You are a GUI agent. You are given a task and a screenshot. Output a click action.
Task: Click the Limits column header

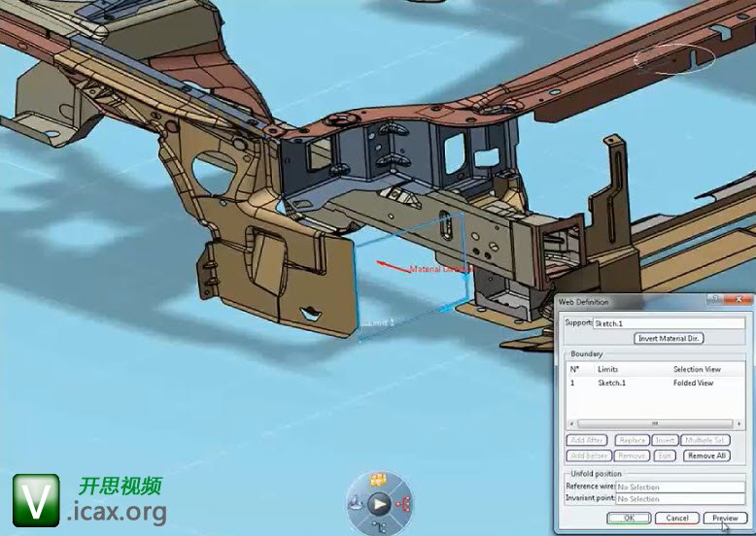tap(607, 369)
